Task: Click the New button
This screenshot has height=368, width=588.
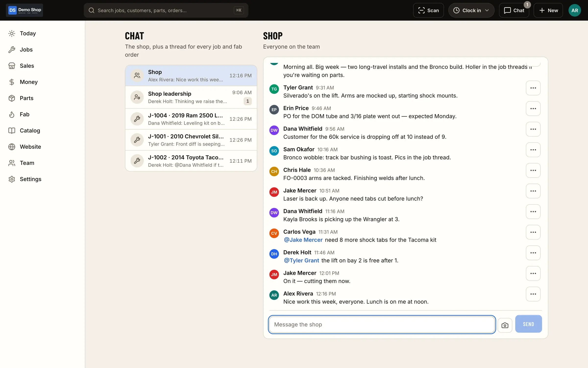Action: click(548, 10)
